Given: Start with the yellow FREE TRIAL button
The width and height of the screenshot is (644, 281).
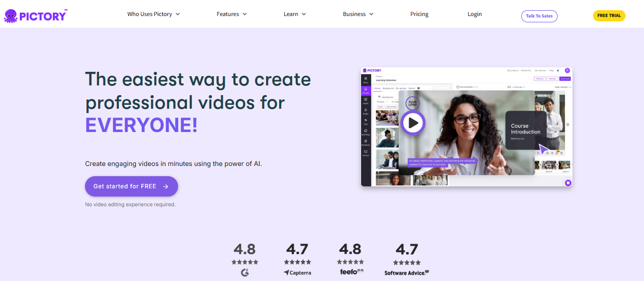Looking at the screenshot, I should [609, 16].
